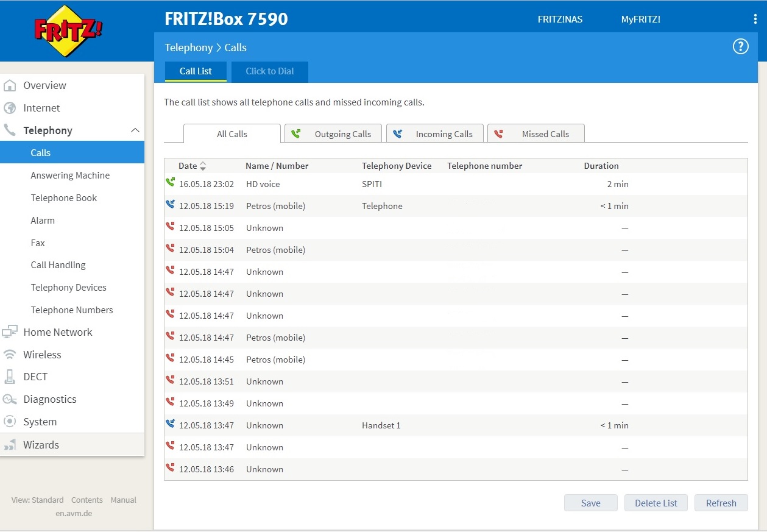Select the All Calls tab
767x532 pixels.
(x=232, y=134)
